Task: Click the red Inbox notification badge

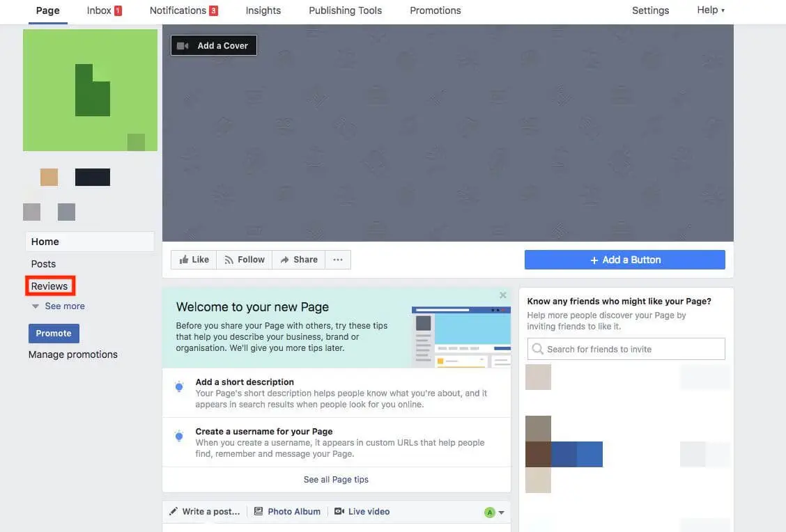Action: pyautogui.click(x=118, y=10)
